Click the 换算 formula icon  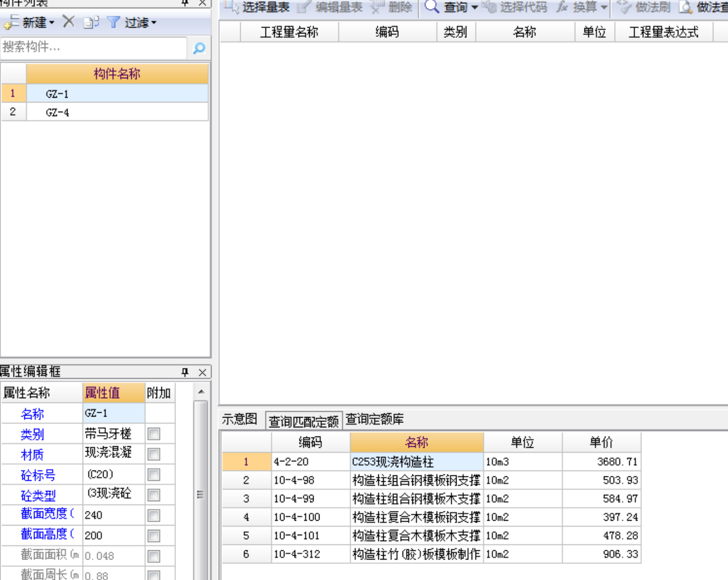click(562, 7)
